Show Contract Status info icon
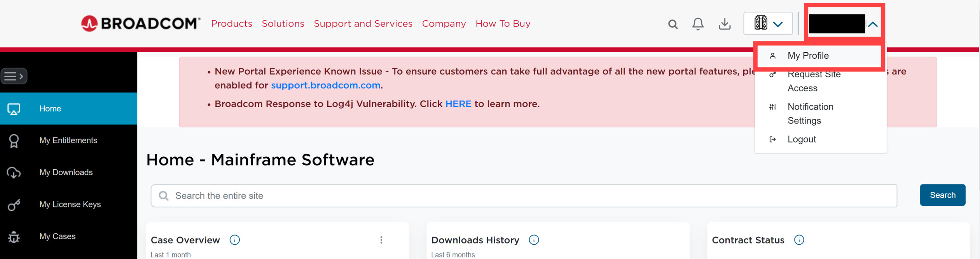Screen dimensions: 980x259 [799, 240]
